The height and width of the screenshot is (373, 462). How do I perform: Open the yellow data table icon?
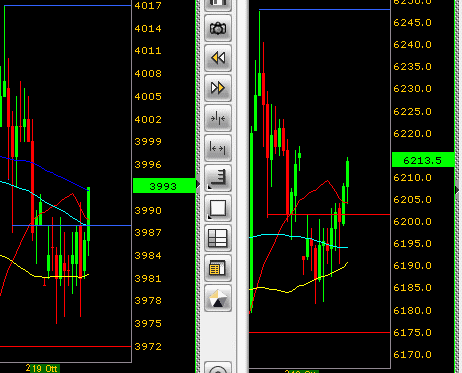[x=218, y=268]
